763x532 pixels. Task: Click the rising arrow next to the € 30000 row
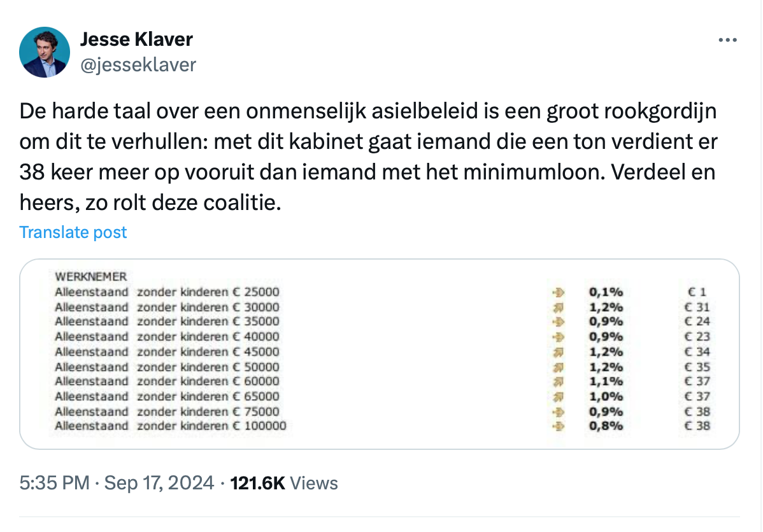[559, 307]
